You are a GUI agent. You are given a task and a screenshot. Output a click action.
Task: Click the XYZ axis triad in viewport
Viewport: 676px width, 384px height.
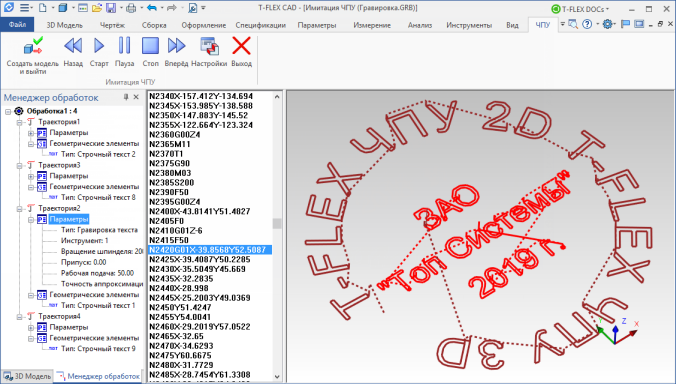(617, 331)
